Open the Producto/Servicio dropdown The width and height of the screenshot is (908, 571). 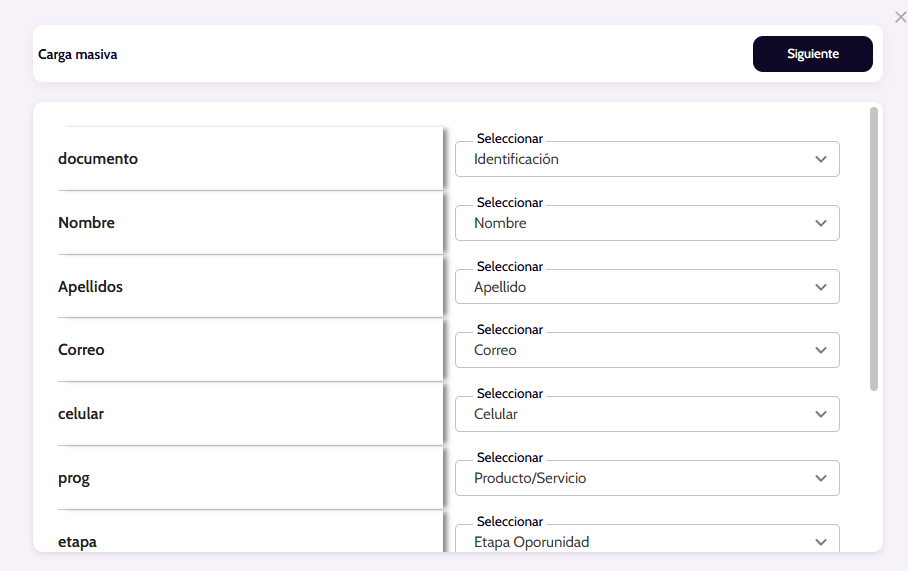(646, 478)
